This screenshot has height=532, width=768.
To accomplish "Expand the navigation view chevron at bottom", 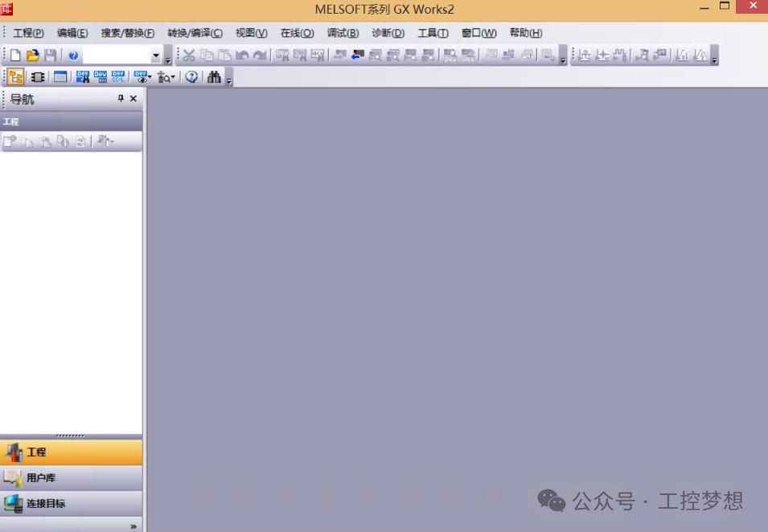I will 133,526.
